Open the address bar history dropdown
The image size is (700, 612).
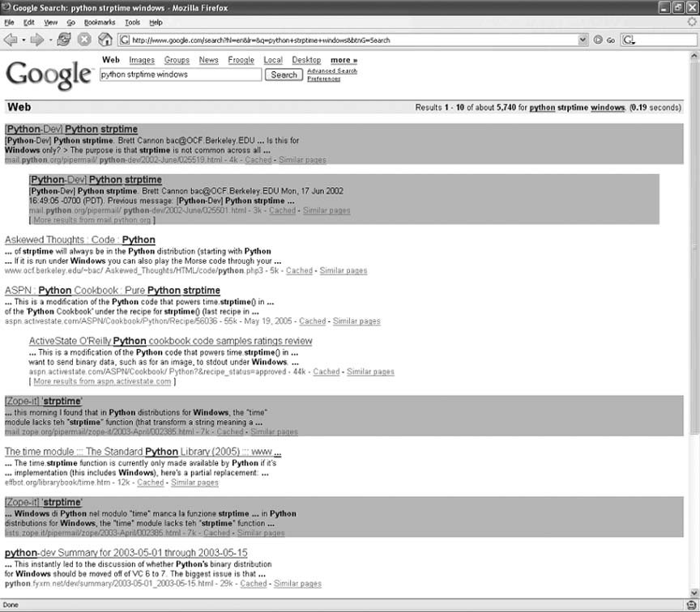click(583, 39)
